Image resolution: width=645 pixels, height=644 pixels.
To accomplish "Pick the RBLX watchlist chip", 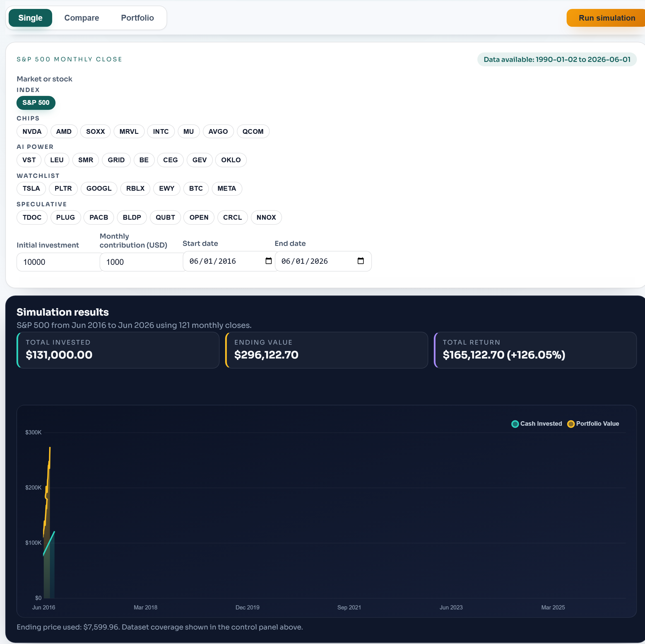I will [135, 188].
